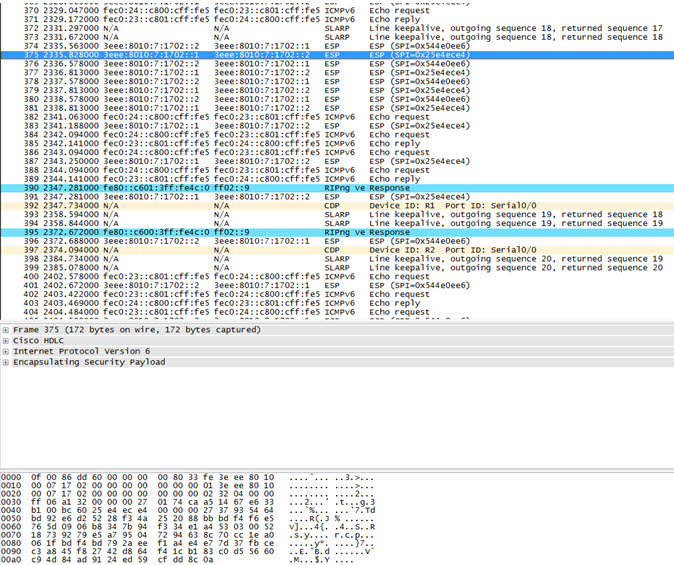This screenshot has height=565, width=674.
Task: Select packet 394 SLARP keepalive row
Action: (337, 223)
